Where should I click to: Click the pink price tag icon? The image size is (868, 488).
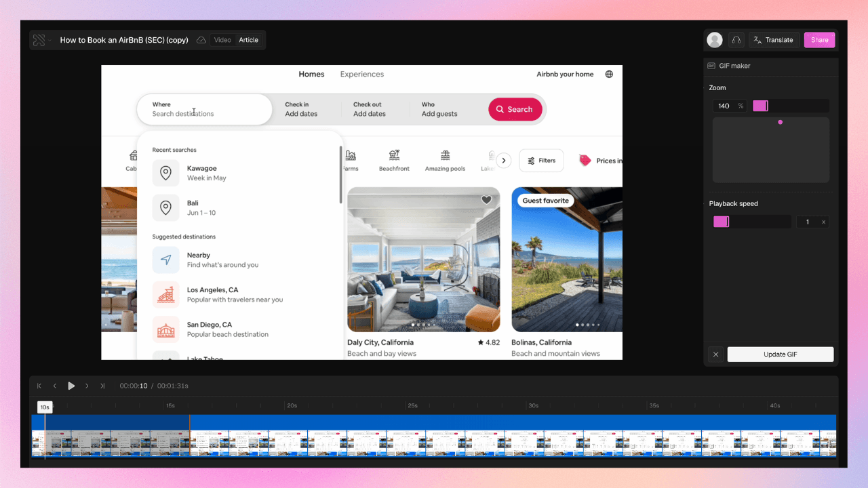point(585,161)
